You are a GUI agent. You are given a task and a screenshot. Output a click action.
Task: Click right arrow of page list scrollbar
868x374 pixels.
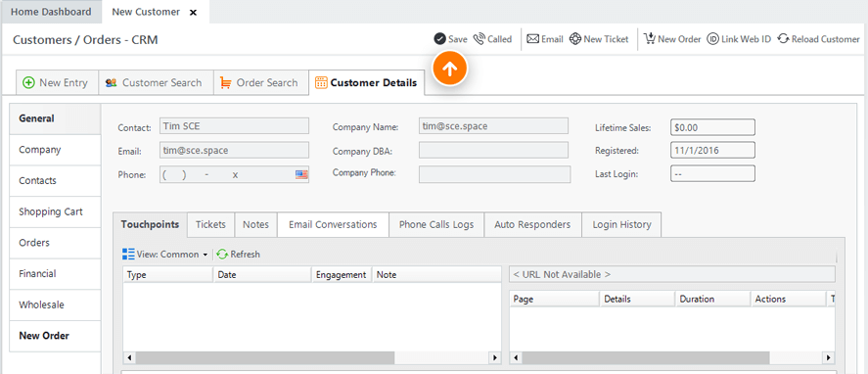point(828,358)
